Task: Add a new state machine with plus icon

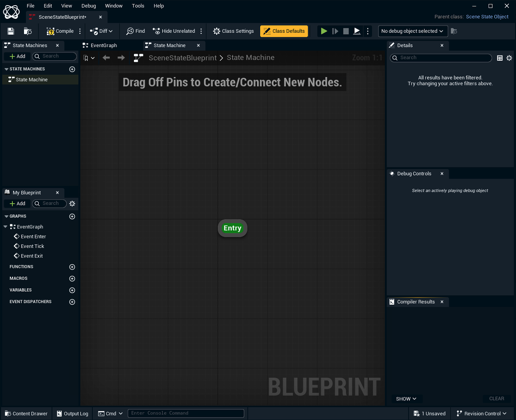Action: click(x=72, y=69)
